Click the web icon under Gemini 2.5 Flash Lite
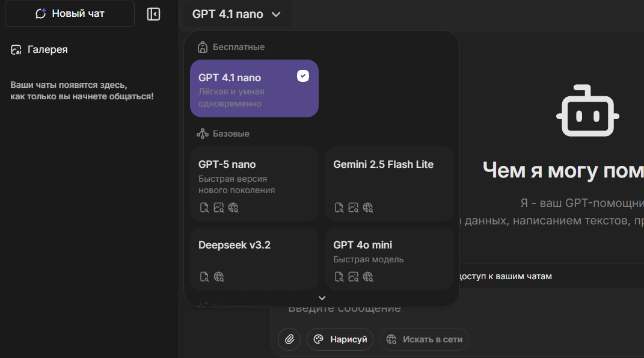 (368, 208)
